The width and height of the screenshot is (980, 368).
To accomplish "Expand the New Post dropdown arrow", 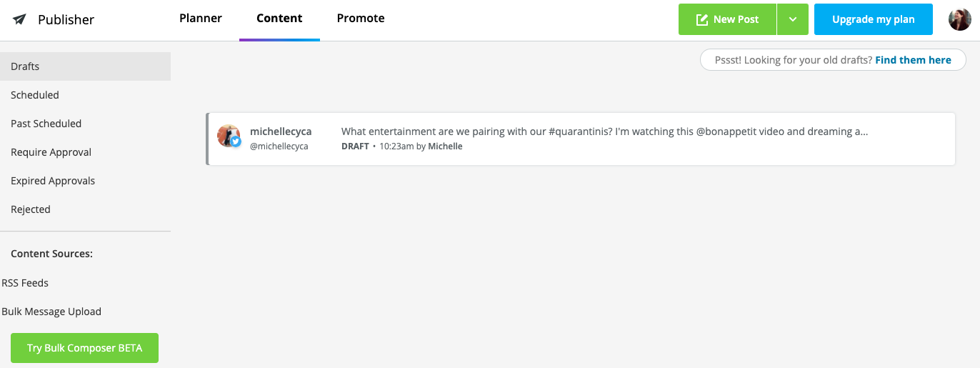I will [x=793, y=19].
